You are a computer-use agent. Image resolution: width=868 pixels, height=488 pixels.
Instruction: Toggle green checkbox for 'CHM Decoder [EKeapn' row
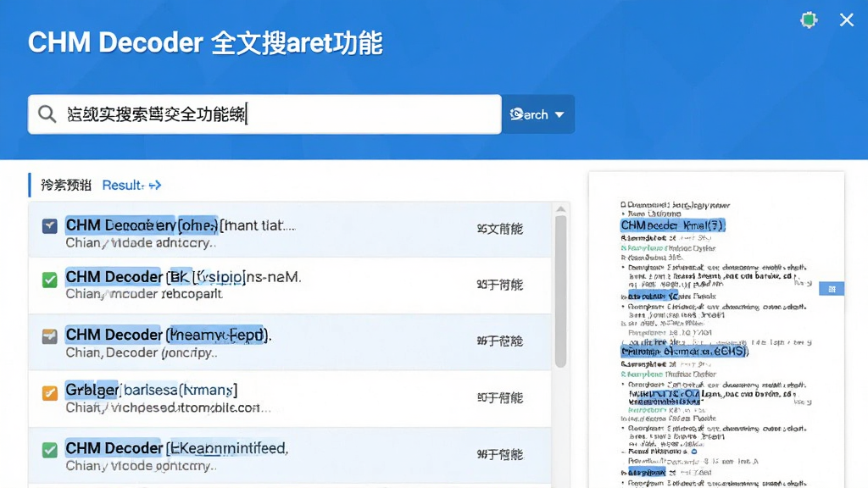click(50, 450)
